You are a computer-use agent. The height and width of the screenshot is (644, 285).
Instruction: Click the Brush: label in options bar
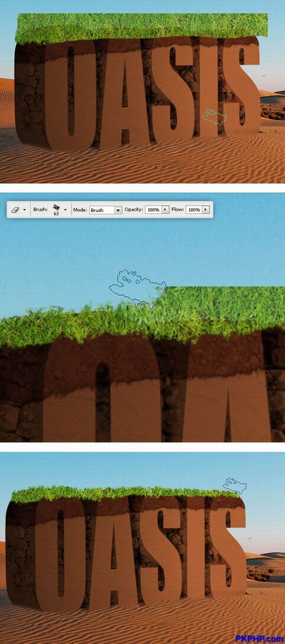click(40, 210)
